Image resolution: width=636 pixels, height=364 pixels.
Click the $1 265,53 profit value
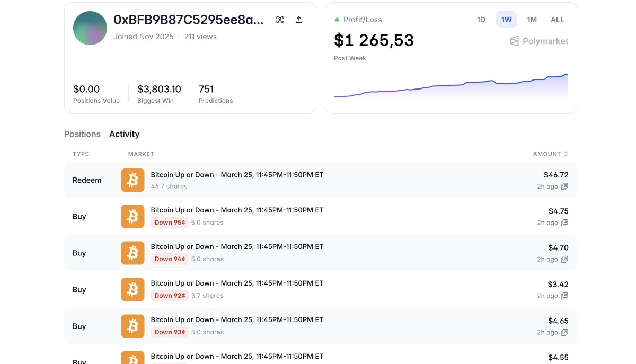point(374,40)
